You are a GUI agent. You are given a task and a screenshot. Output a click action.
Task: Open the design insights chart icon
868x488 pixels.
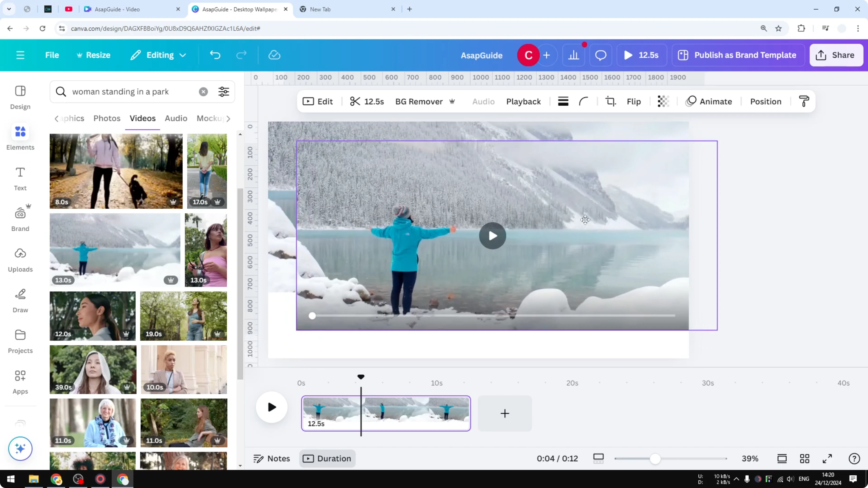[574, 55]
